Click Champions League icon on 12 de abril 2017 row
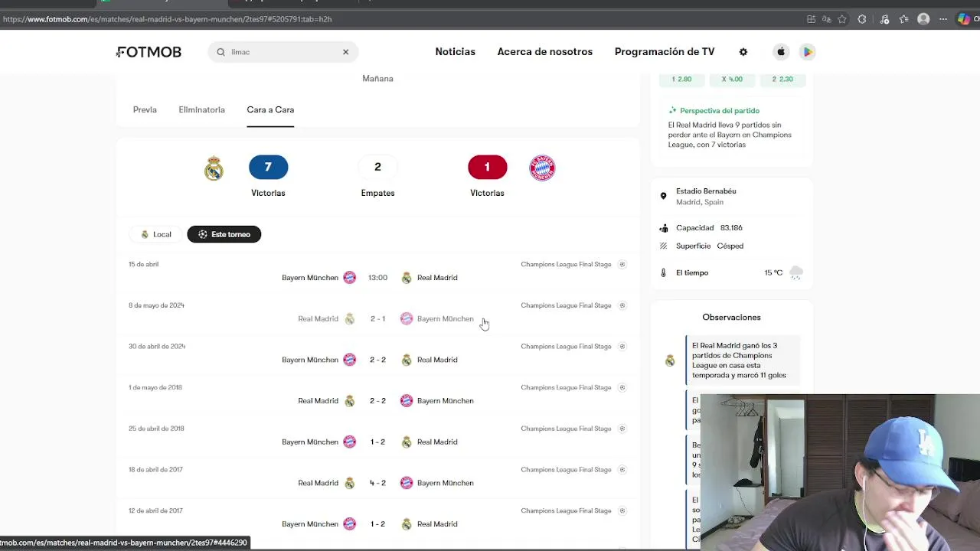This screenshot has width=980, height=551. 622,510
